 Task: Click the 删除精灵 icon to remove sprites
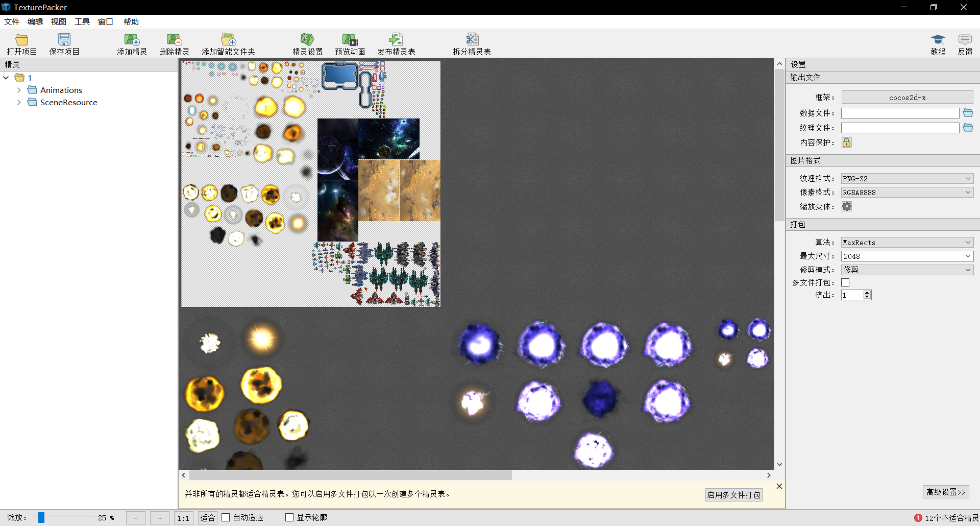[x=175, y=43]
